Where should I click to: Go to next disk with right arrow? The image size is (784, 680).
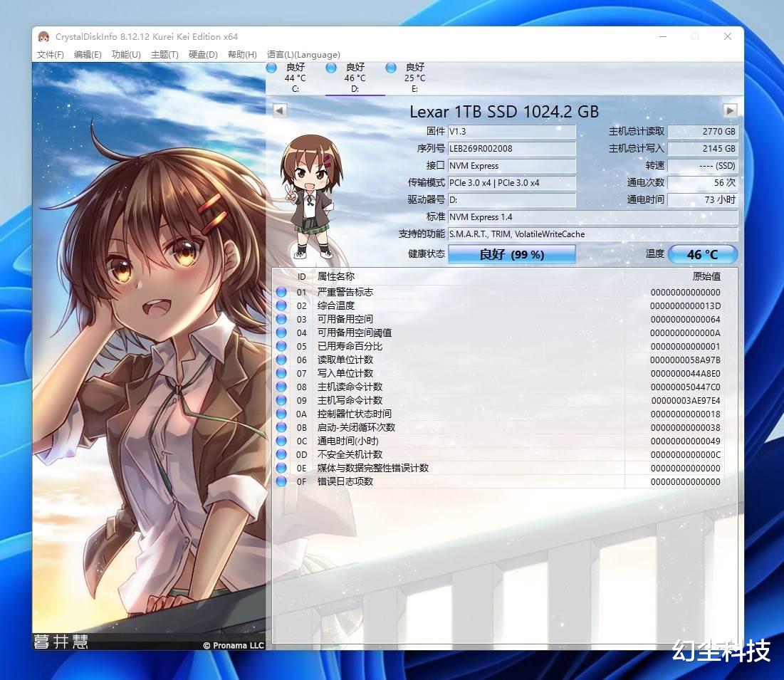pos(730,110)
